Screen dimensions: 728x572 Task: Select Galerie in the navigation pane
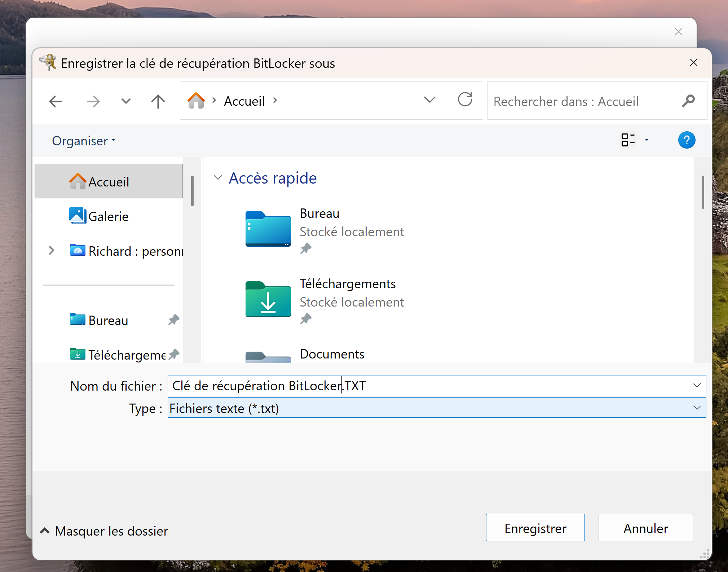(108, 216)
